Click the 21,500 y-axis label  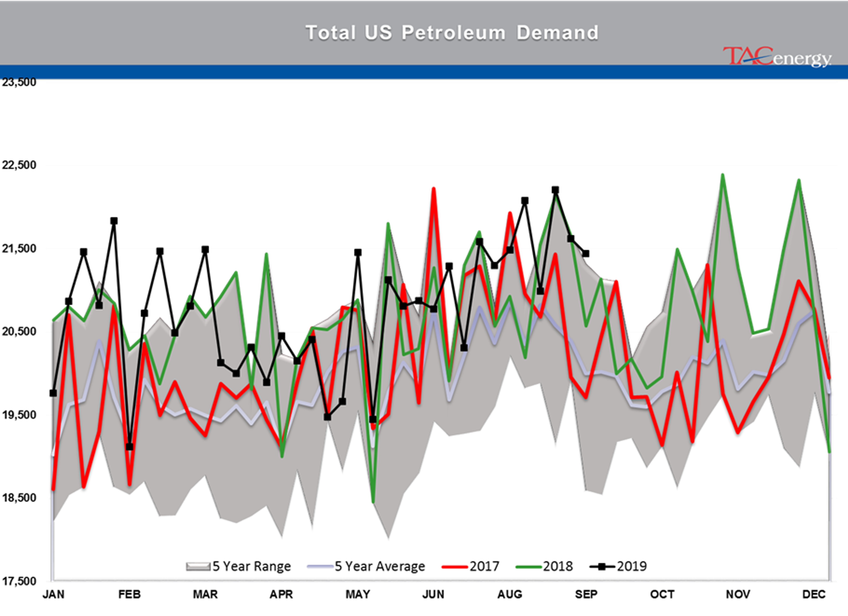pos(19,248)
